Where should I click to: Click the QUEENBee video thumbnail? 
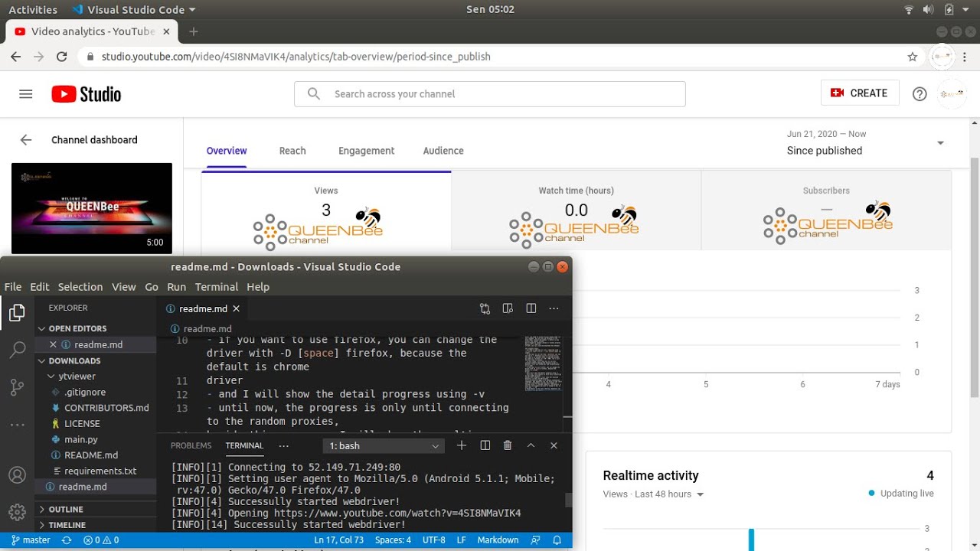(92, 208)
